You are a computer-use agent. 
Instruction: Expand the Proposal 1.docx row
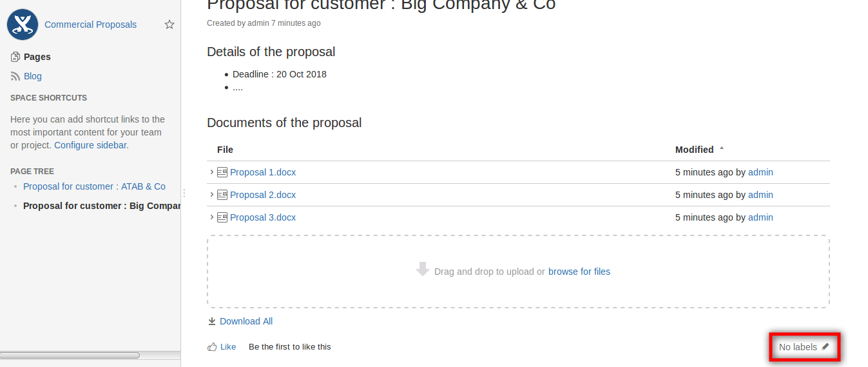[x=211, y=172]
